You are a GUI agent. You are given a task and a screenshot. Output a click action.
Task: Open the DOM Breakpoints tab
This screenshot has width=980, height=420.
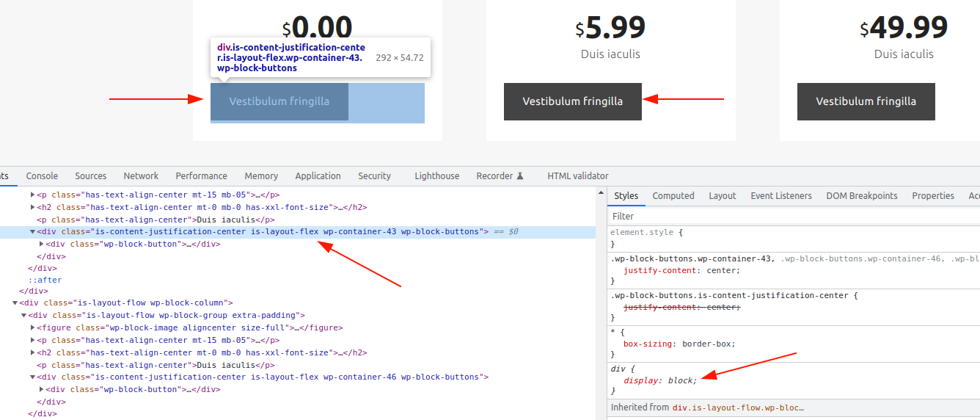point(861,196)
